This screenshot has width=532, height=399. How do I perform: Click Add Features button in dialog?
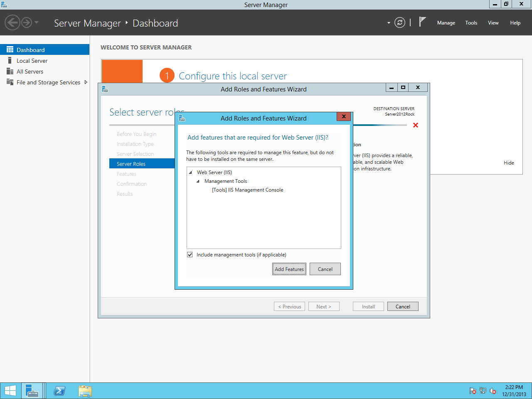pos(289,269)
